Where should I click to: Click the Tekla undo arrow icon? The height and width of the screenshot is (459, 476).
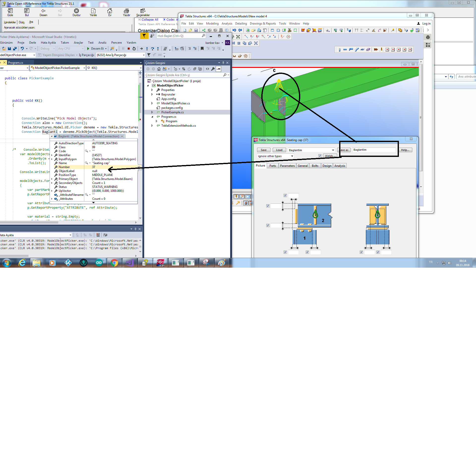point(234,30)
